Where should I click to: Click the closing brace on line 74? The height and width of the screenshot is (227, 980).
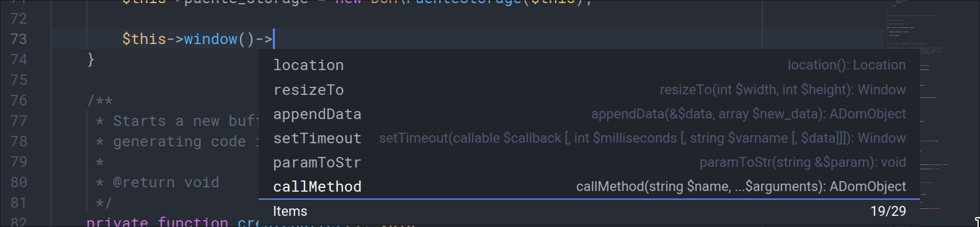pos(91,60)
